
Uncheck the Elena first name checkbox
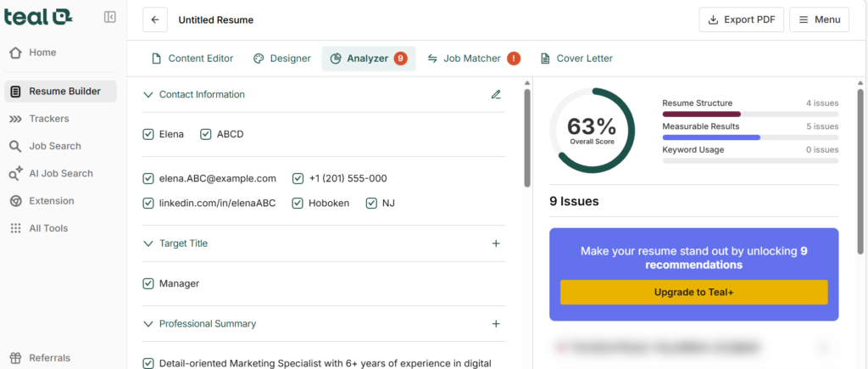(x=148, y=134)
